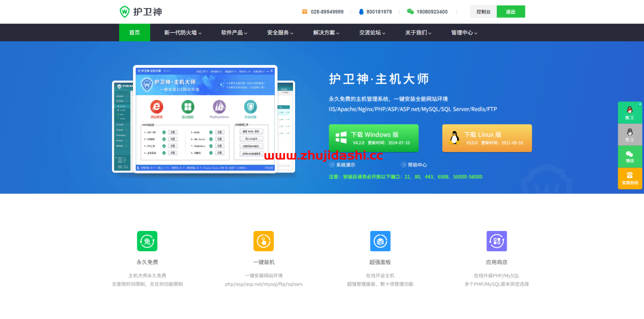Viewport: 644px width, 319px height.
Task: Open the 控制台 console button
Action: (484, 11)
